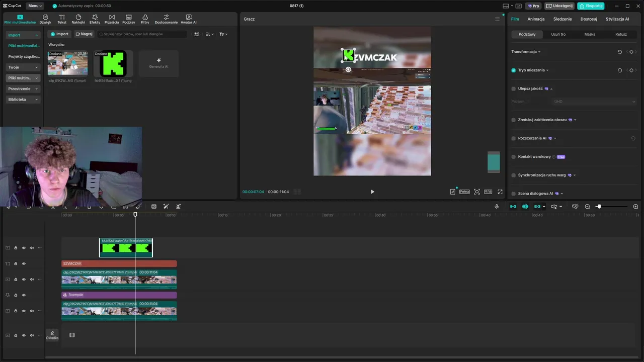Open the media filter dropdown
This screenshot has height=362, width=644.
[223, 34]
